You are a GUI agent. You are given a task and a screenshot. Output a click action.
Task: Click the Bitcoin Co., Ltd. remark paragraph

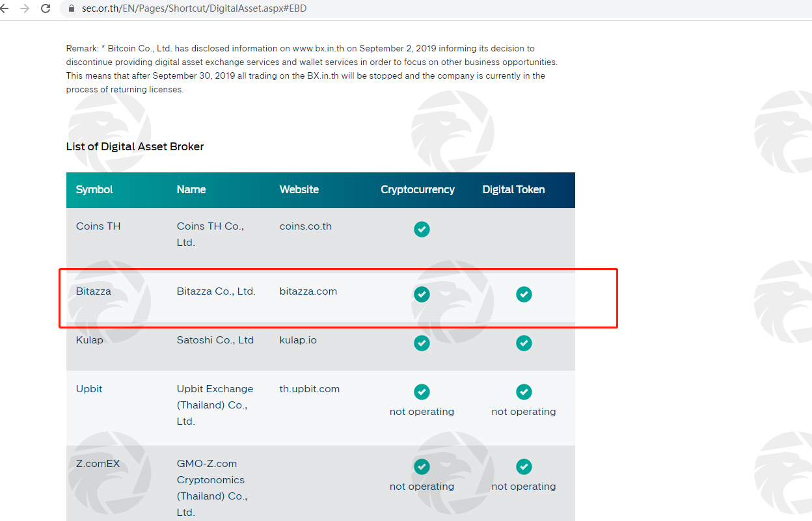(x=312, y=69)
